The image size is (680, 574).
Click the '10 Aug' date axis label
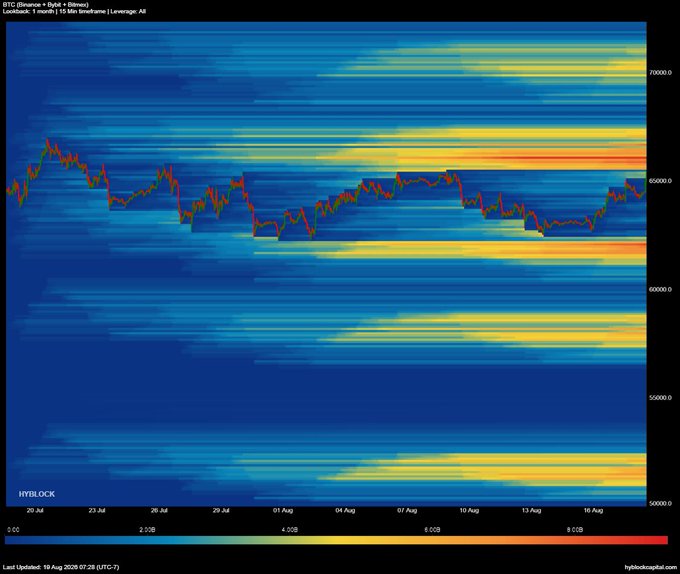[x=469, y=510]
